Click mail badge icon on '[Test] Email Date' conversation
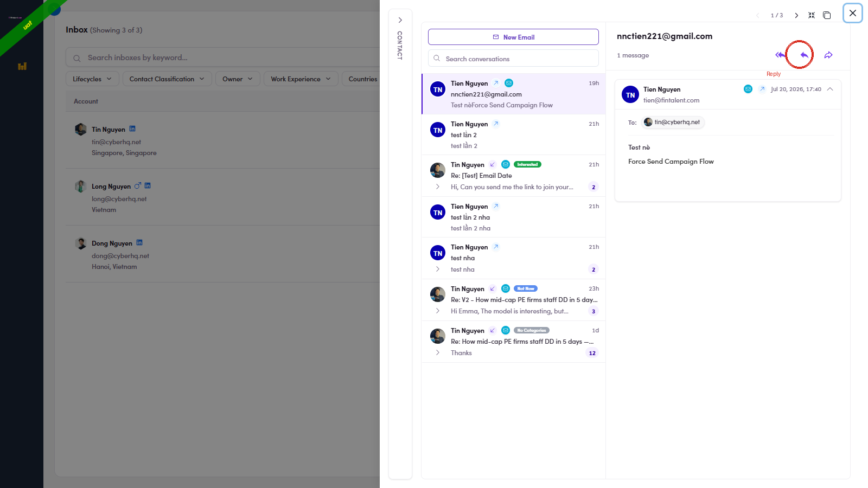Viewport: 868px width, 488px height. coord(506,164)
